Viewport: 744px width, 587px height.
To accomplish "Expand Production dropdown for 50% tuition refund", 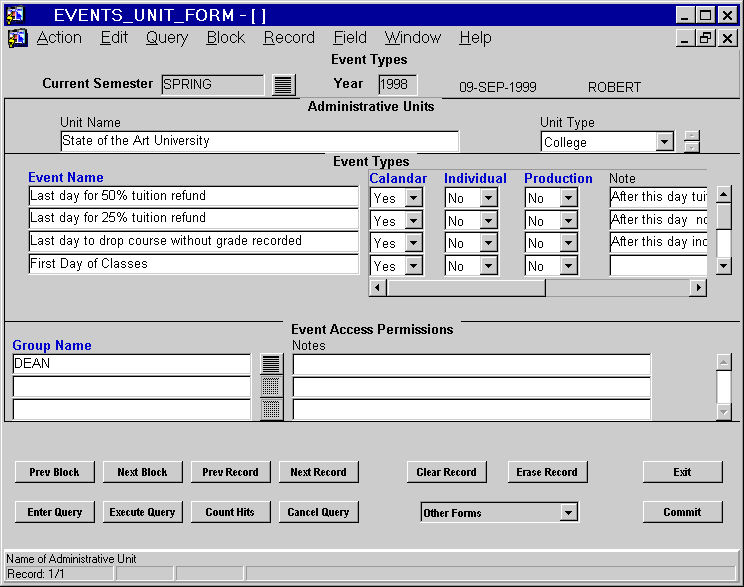I will click(x=568, y=198).
